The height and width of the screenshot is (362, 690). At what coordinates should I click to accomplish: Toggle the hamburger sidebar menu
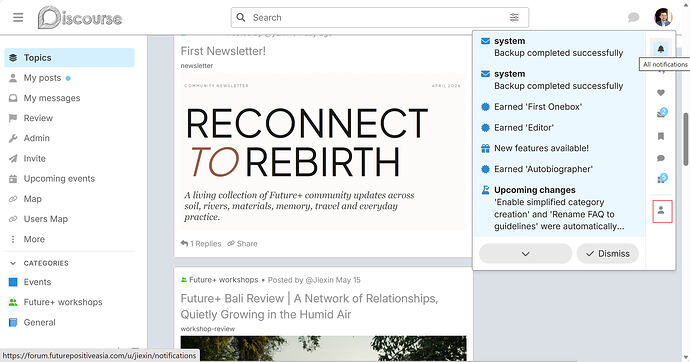(x=18, y=18)
